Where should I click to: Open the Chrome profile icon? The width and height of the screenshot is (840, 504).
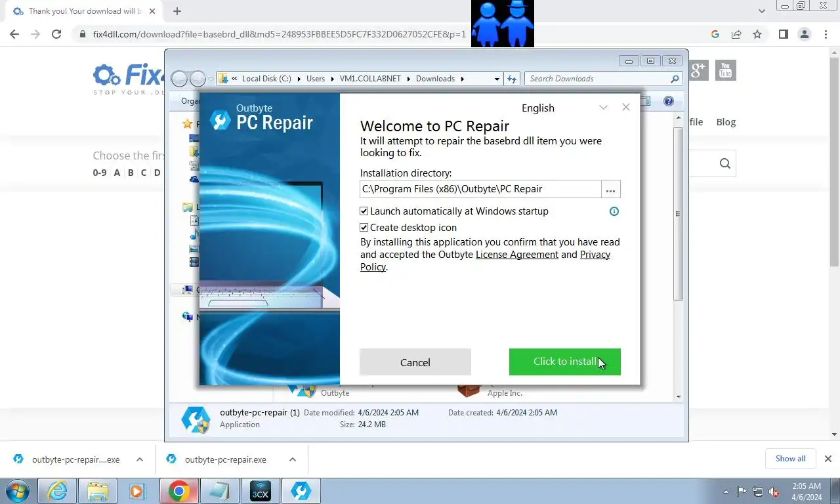pyautogui.click(x=804, y=34)
